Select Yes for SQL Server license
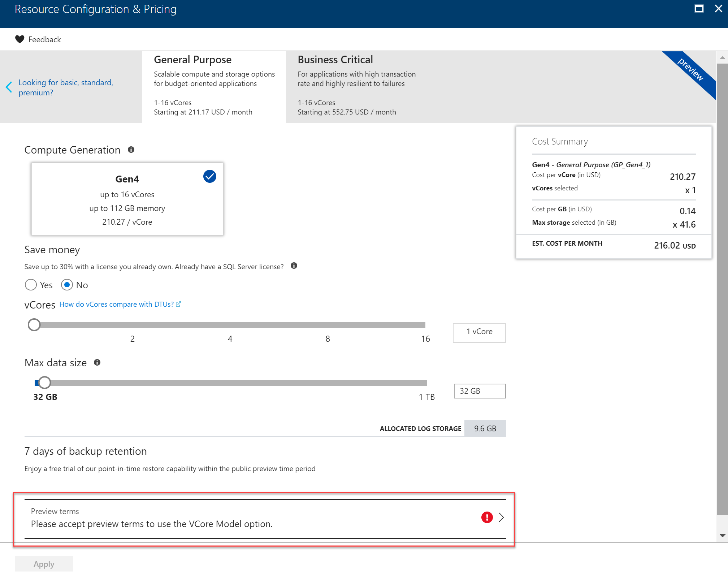Image resolution: width=728 pixels, height=582 pixels. pos(31,285)
